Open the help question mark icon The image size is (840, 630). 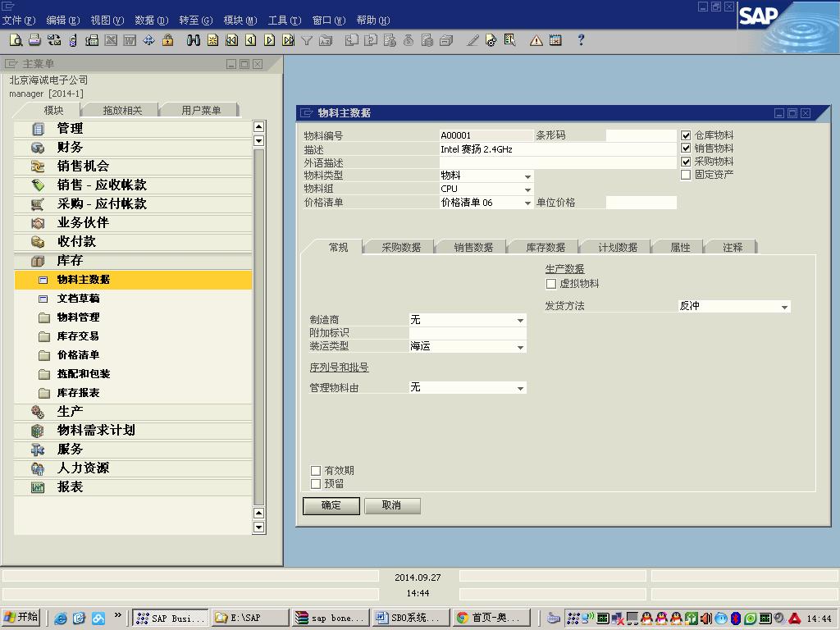click(x=581, y=40)
